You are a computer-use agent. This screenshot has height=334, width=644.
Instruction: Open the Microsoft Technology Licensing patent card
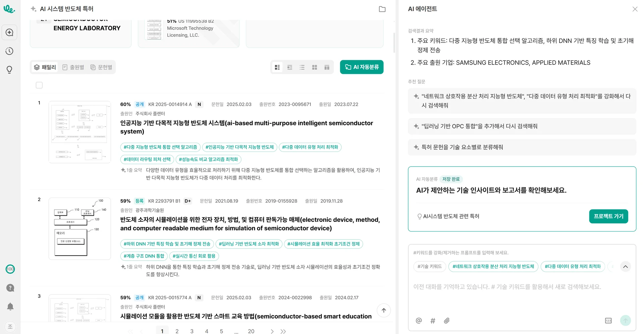189,34
